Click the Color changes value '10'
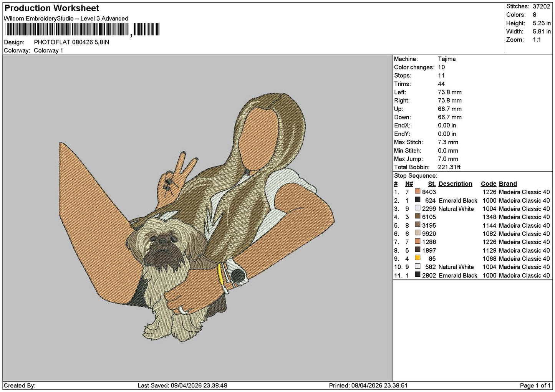Image resolution: width=555 pixels, height=392 pixels. [x=441, y=67]
